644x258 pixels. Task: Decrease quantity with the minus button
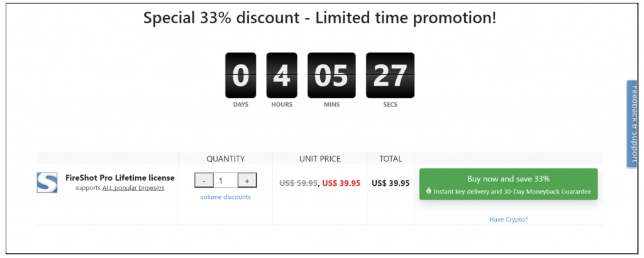click(204, 181)
